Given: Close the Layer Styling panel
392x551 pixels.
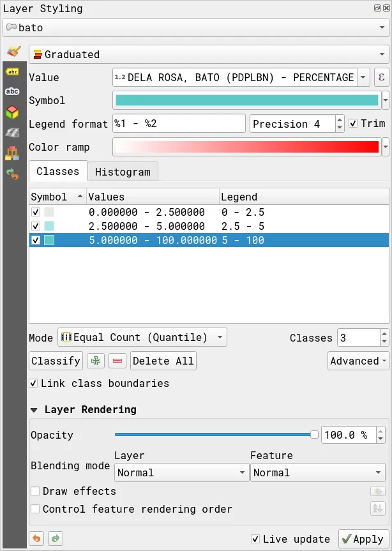Looking at the screenshot, I should 386,8.
